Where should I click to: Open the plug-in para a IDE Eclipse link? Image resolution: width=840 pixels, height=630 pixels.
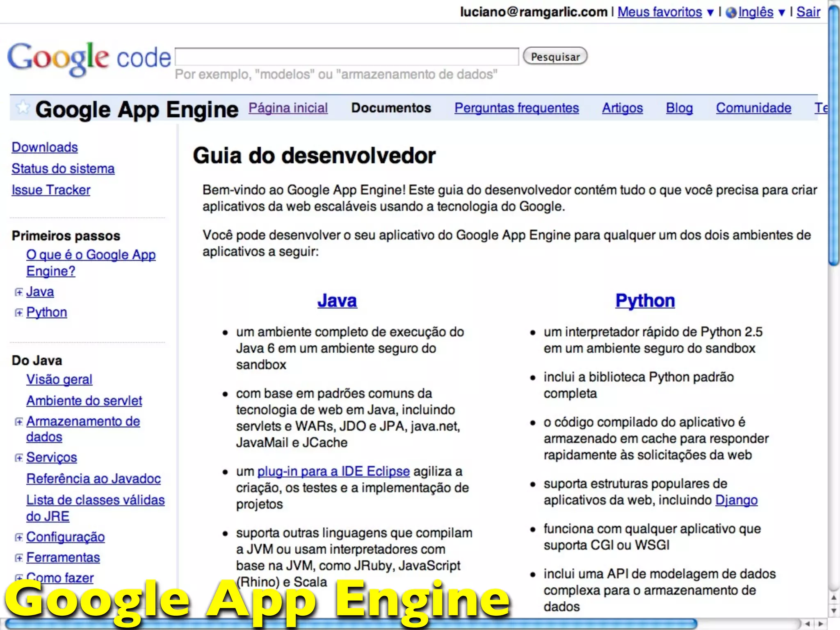point(333,472)
